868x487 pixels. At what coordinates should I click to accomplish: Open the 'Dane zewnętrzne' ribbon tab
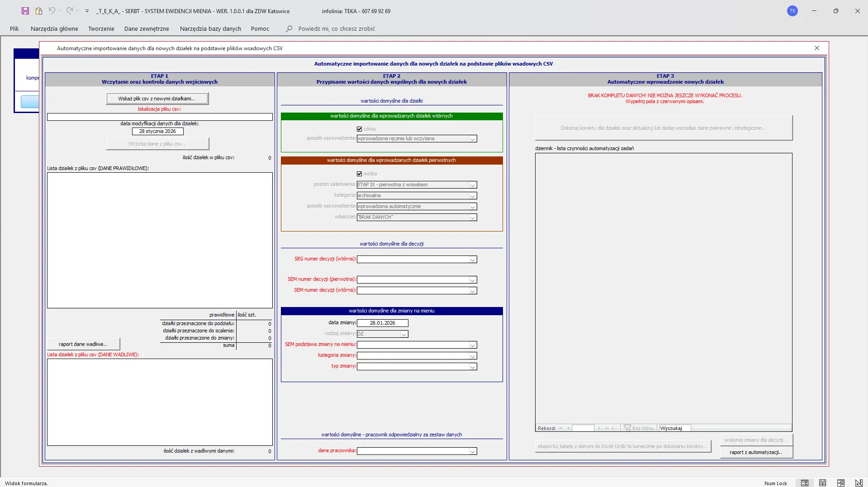[147, 28]
